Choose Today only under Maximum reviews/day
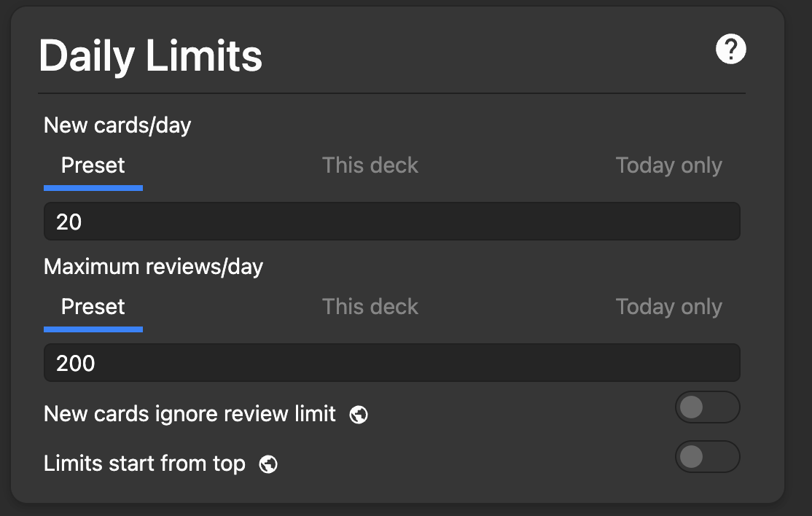The height and width of the screenshot is (516, 812). pyautogui.click(x=668, y=307)
